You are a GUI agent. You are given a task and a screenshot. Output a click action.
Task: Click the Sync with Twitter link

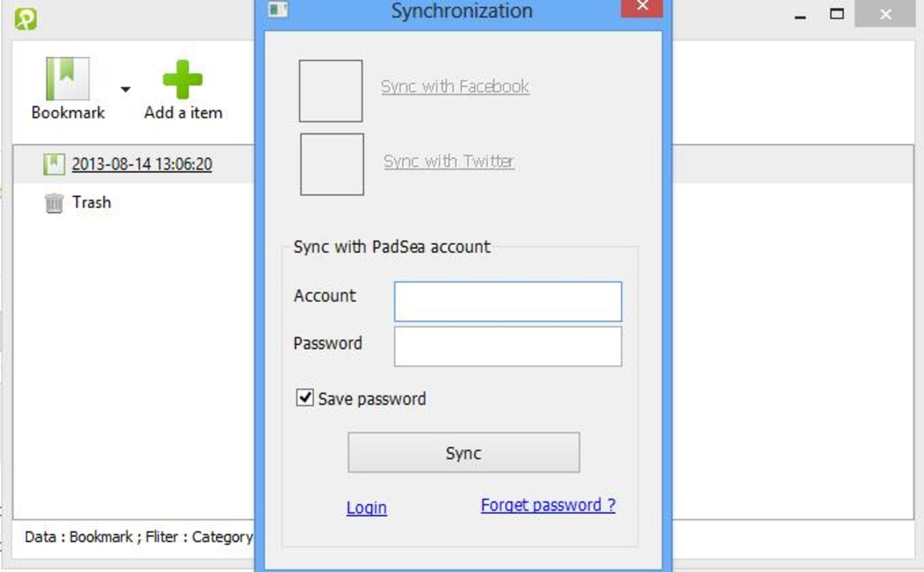[448, 161]
